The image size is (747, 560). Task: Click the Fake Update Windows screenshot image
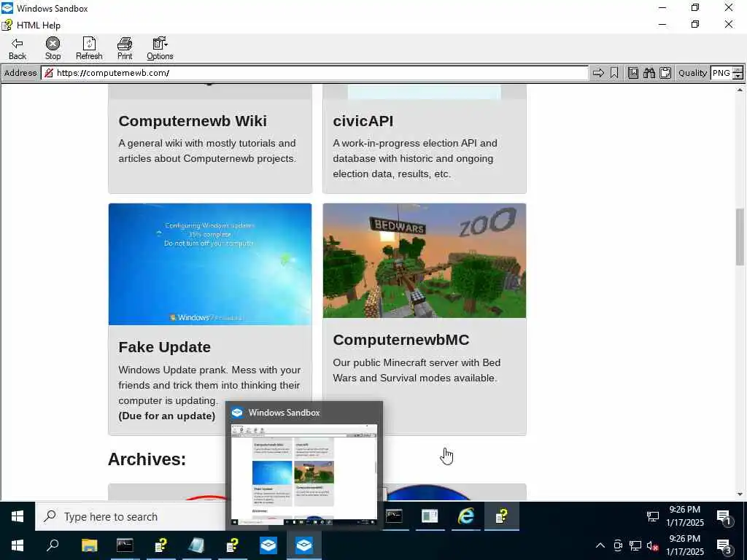[210, 264]
